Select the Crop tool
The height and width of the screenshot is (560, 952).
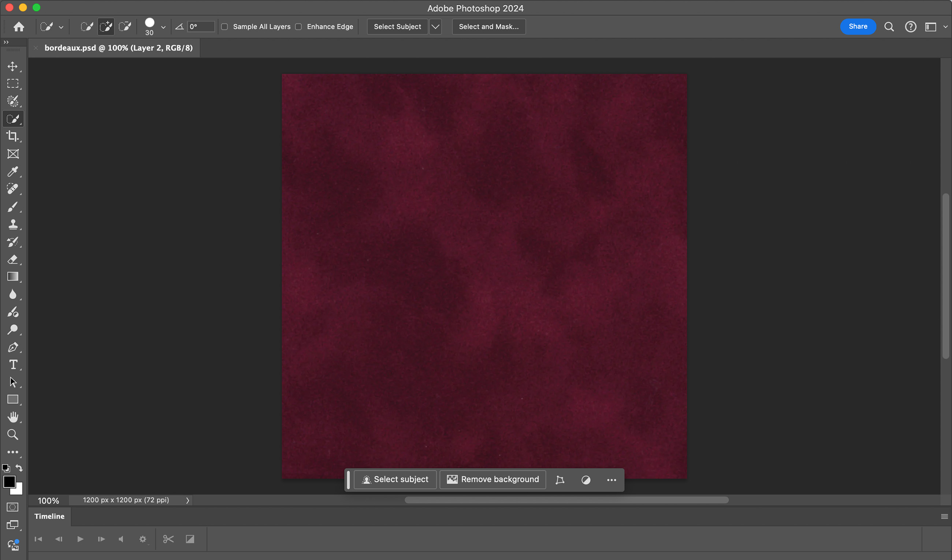coord(12,136)
